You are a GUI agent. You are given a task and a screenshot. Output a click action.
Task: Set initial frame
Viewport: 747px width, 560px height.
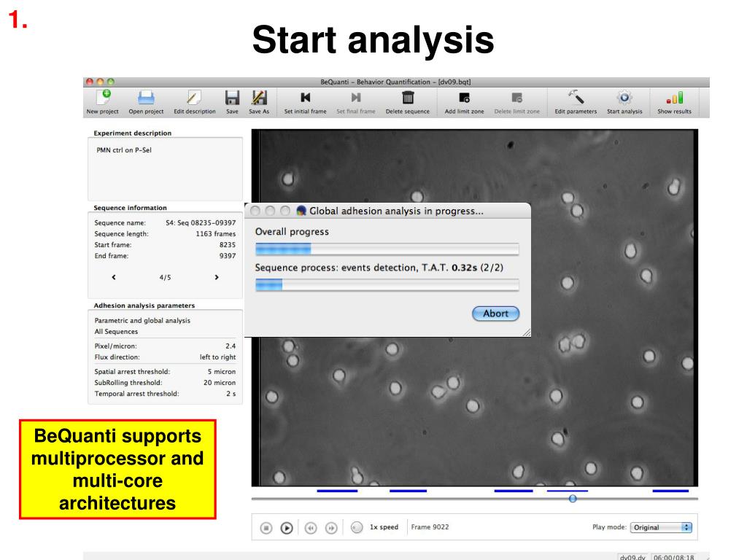[306, 102]
